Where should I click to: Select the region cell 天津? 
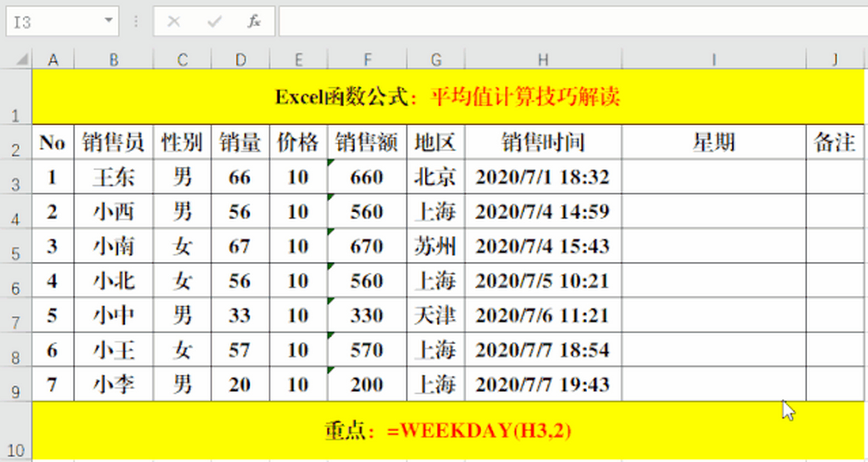click(436, 315)
